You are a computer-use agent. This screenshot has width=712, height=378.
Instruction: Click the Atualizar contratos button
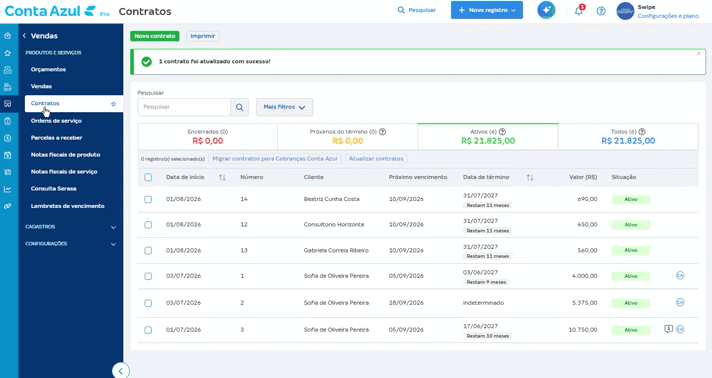pos(376,159)
